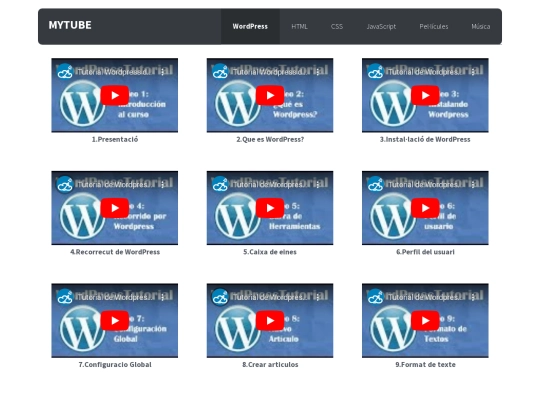The image size is (540, 405).
Task: Open channel avatar on 4.Recorrecut video
Action: (65, 185)
